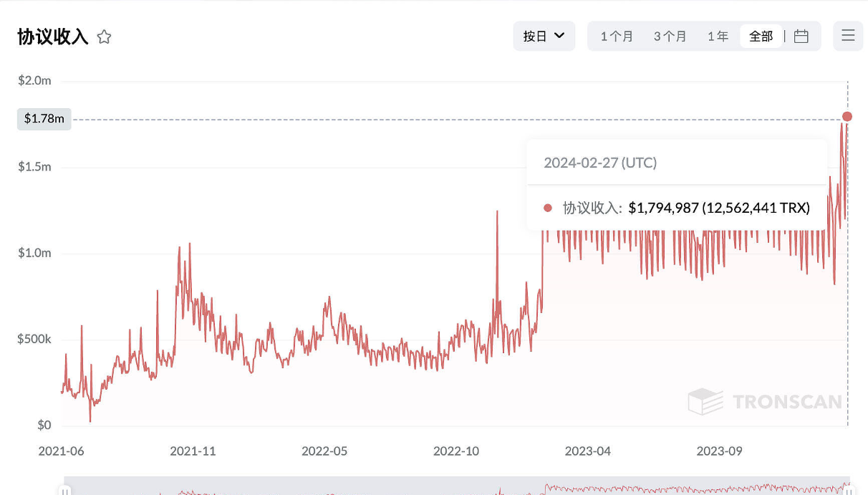Open the calendar date picker icon
Image resolution: width=868 pixels, height=495 pixels.
point(801,36)
